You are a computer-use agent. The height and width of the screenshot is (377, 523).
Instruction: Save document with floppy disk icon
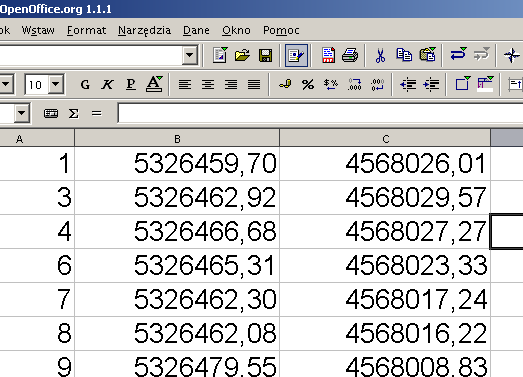[x=266, y=55]
